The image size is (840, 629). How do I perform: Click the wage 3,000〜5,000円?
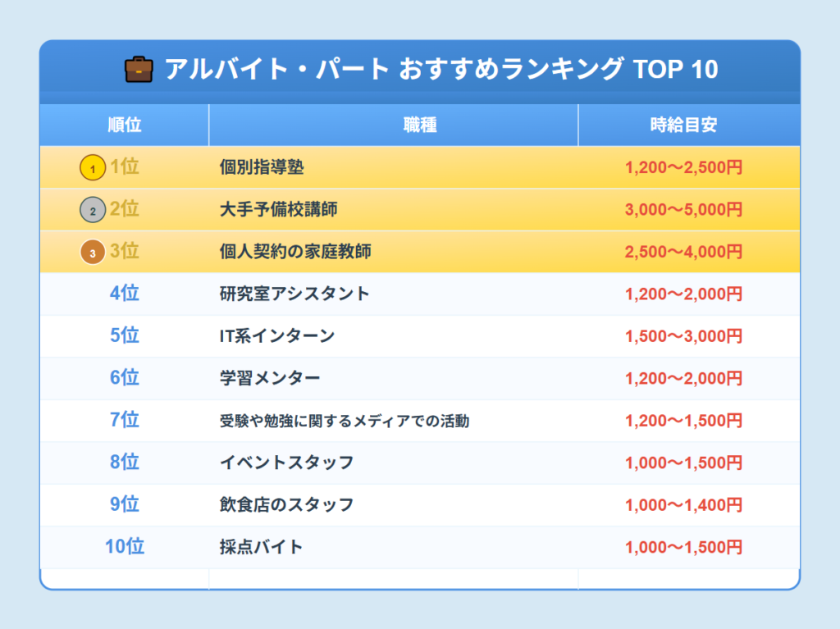pyautogui.click(x=683, y=209)
